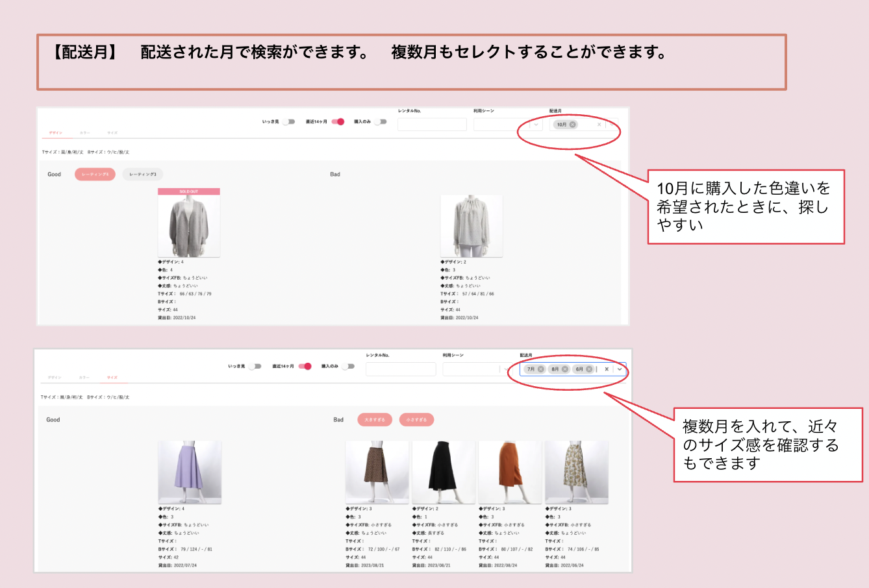Click the レーティング4 filter button
Image resolution: width=869 pixels, height=588 pixels.
[95, 175]
